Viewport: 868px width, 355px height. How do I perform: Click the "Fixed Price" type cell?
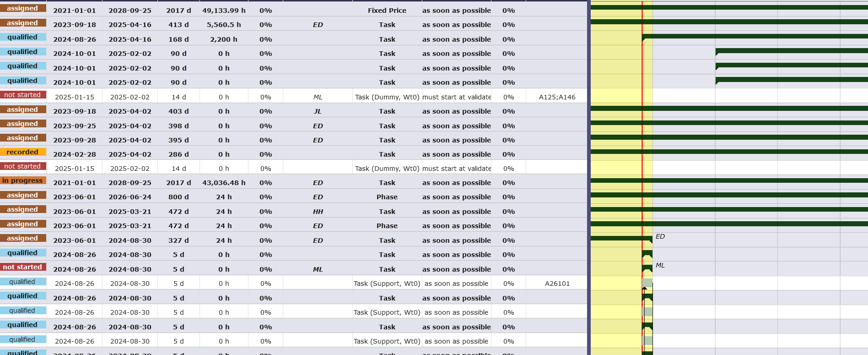tap(387, 11)
